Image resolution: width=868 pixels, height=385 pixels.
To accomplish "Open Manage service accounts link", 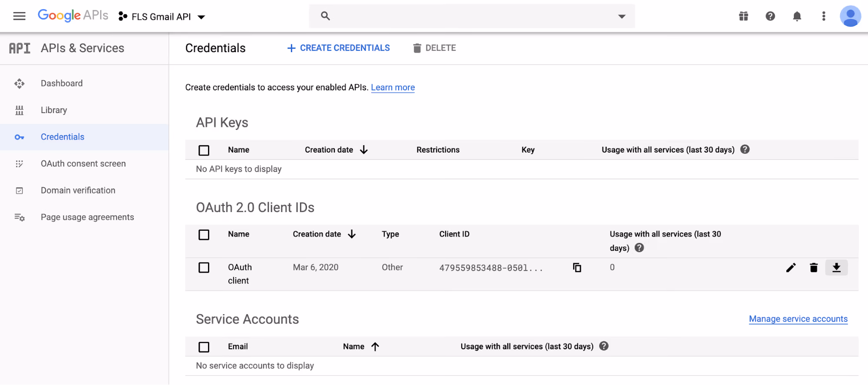I will tap(798, 319).
